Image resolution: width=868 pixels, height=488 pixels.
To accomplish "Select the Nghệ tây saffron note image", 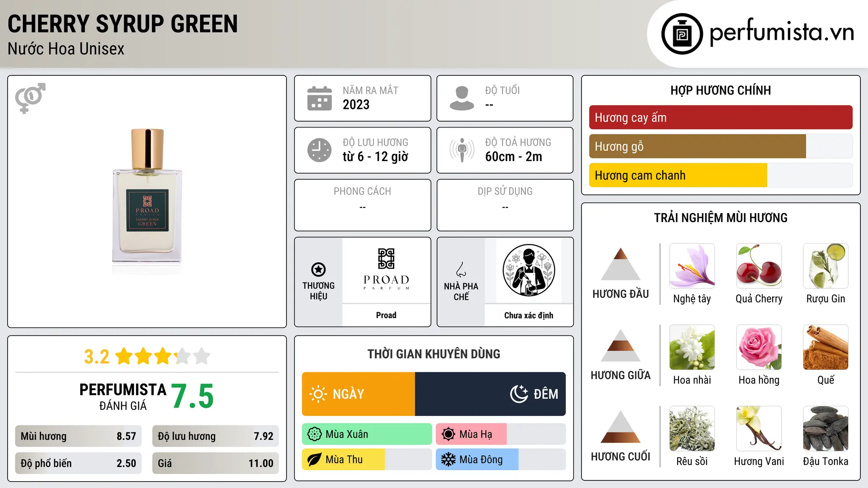I will pos(692,266).
